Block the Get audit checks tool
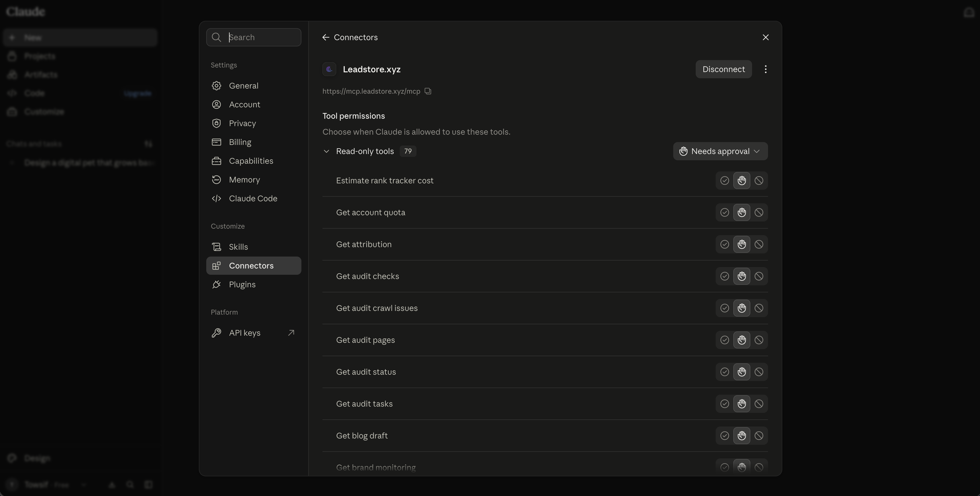980x496 pixels. (x=759, y=276)
